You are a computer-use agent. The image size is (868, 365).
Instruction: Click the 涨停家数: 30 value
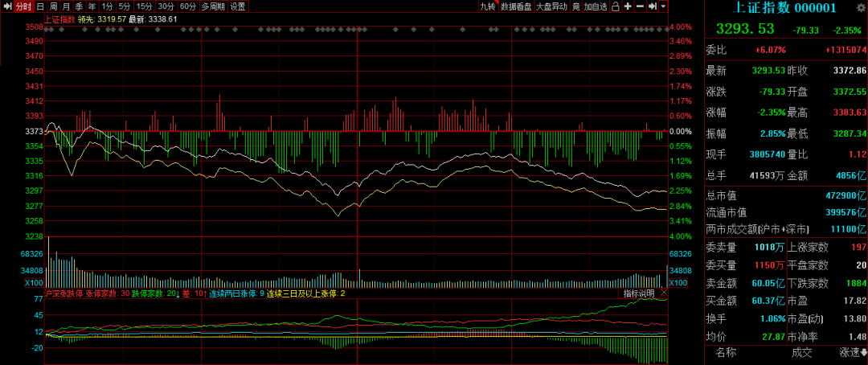pos(108,293)
